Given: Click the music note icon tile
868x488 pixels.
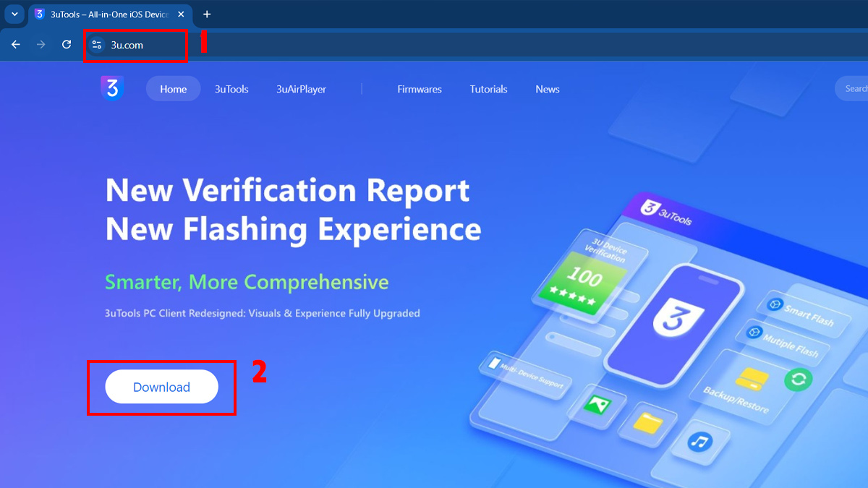Looking at the screenshot, I should 699,441.
